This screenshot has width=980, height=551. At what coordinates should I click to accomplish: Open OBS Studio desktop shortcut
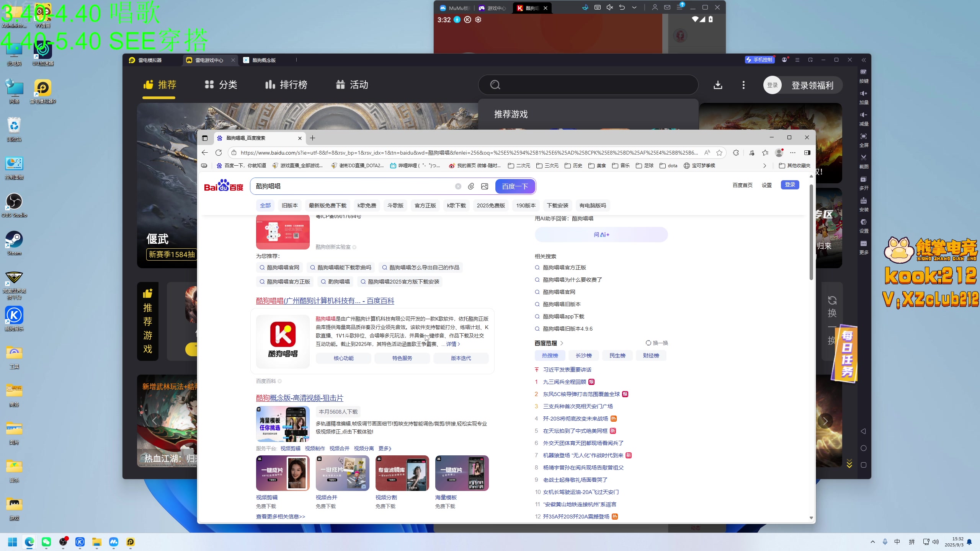coord(14,205)
